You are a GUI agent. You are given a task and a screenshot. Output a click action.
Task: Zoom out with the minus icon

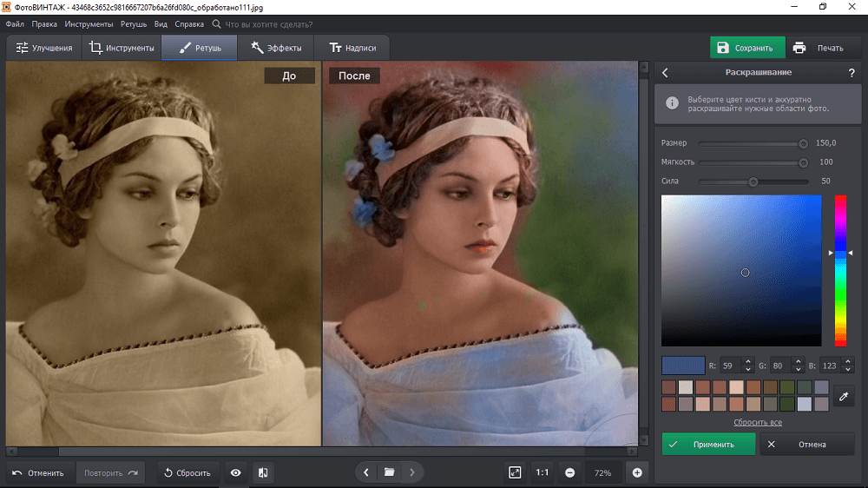570,472
